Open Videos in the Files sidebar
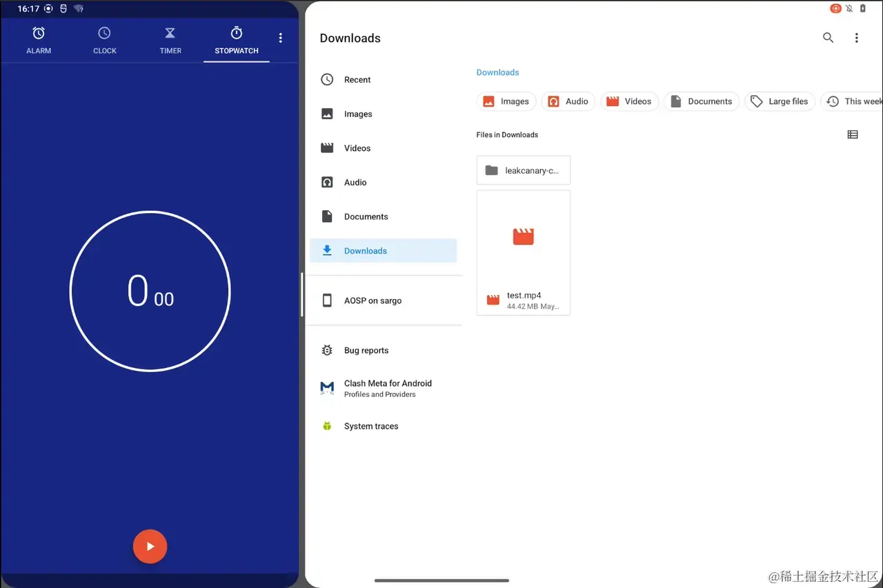Image resolution: width=883 pixels, height=588 pixels. [383, 148]
